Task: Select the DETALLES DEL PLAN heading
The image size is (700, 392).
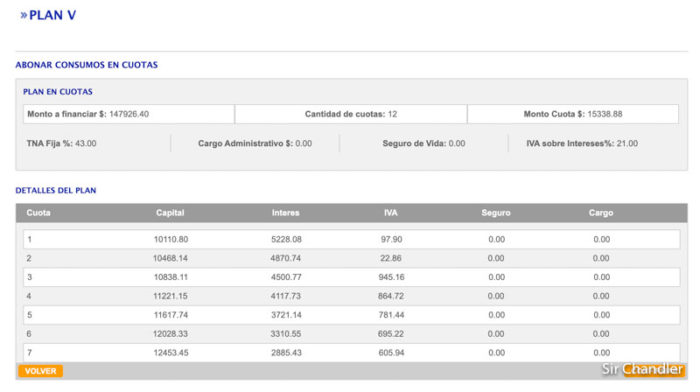Action: (x=56, y=191)
